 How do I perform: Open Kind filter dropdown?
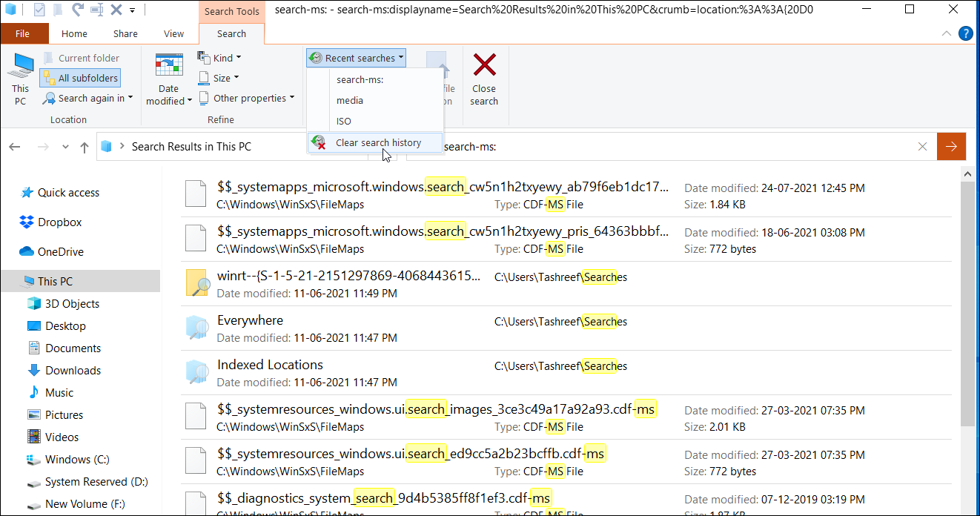pos(219,58)
